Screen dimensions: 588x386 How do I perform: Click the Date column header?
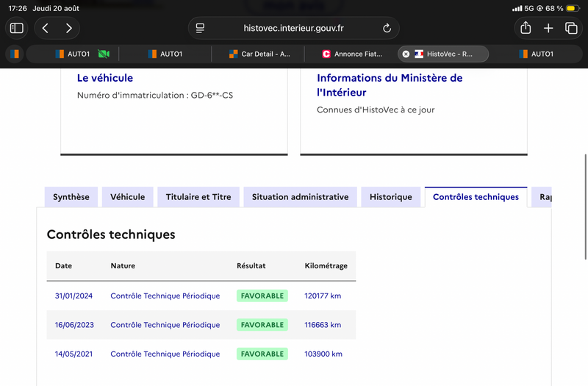point(63,265)
